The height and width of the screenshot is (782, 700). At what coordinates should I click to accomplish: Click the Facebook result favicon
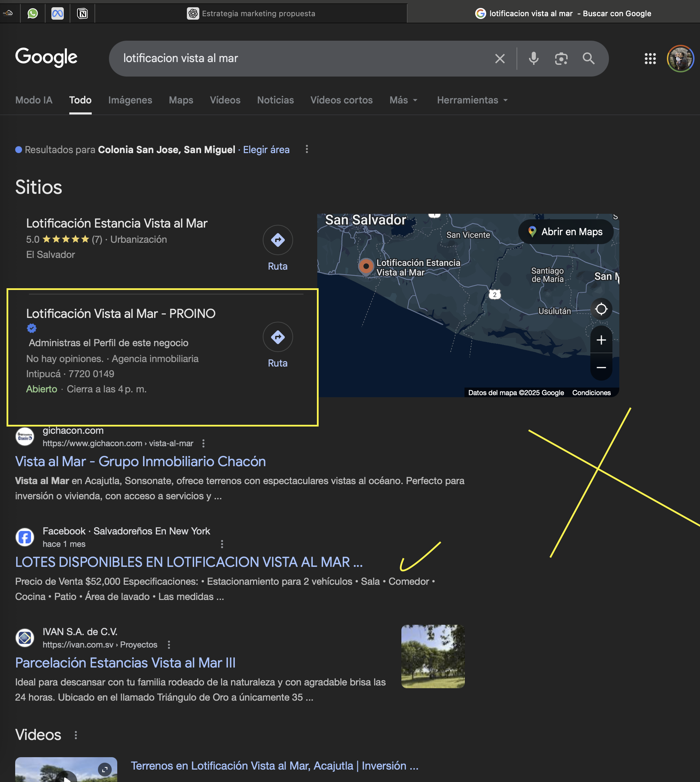(x=25, y=537)
